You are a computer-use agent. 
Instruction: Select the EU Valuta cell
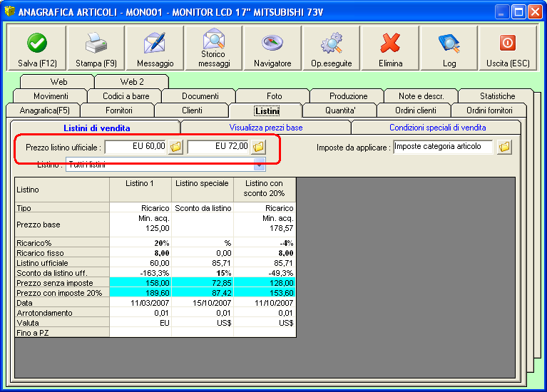pos(140,323)
